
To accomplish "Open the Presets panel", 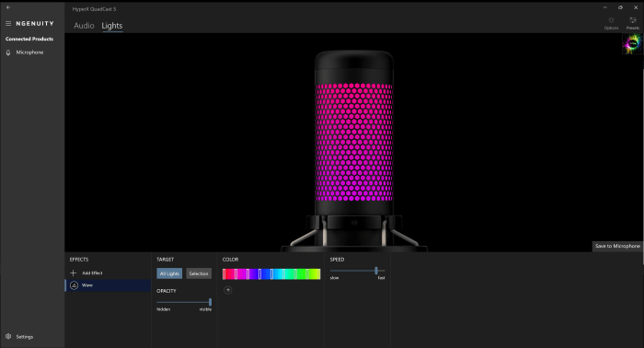I will click(x=633, y=23).
